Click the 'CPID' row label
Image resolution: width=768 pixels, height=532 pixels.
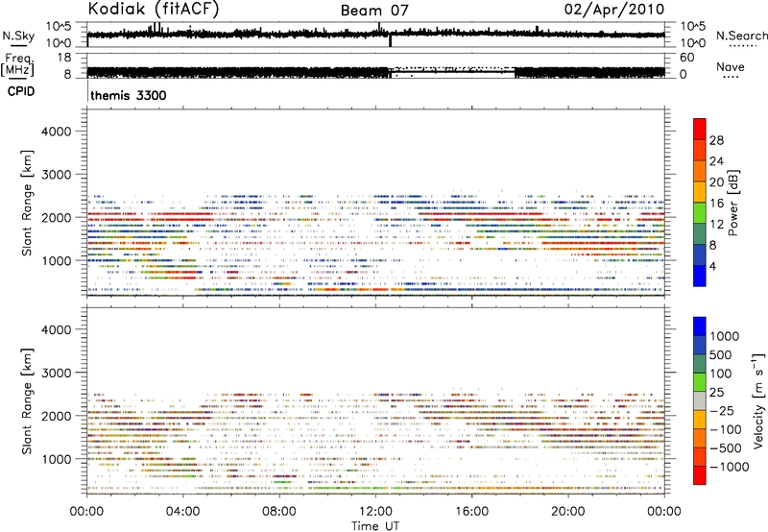click(x=21, y=91)
